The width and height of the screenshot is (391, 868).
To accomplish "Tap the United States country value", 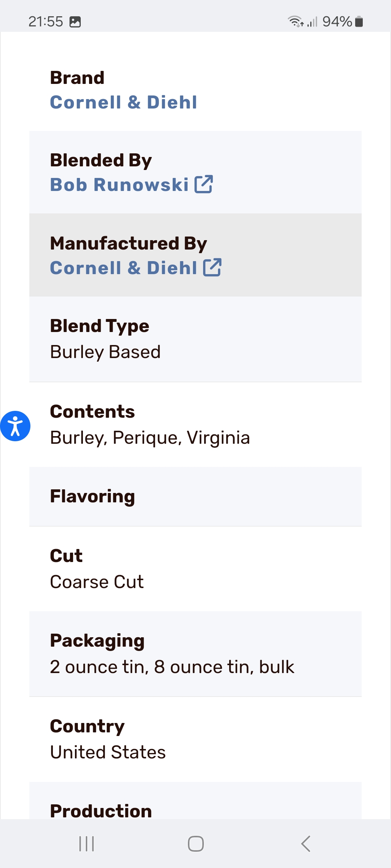I will click(x=108, y=752).
